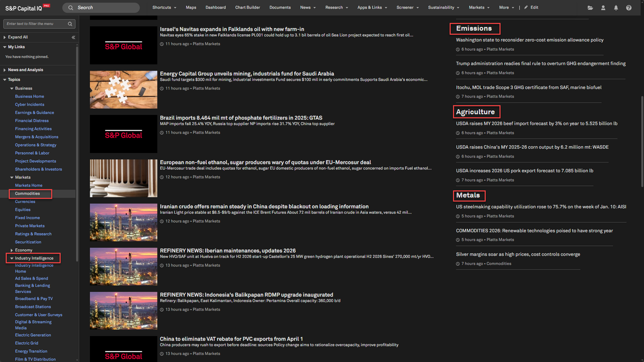This screenshot has width=644, height=362.
Task: Open Electric Grid in sidebar
Action: (27, 343)
